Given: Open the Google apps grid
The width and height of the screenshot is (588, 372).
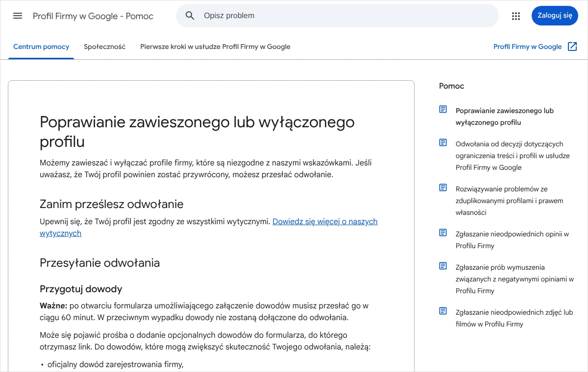Looking at the screenshot, I should click(516, 16).
